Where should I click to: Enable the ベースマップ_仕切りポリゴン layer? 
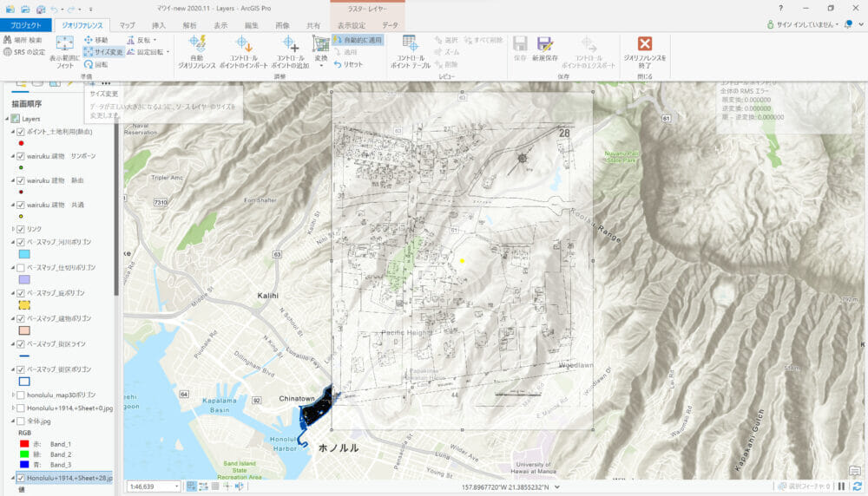[21, 268]
